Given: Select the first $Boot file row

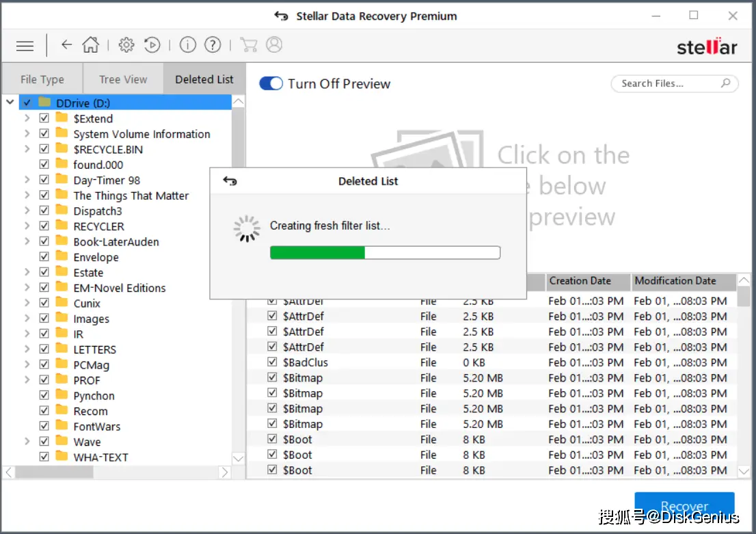Looking at the screenshot, I should pos(491,440).
